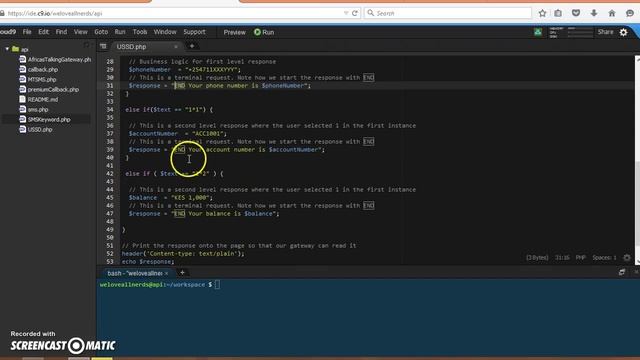The width and height of the screenshot is (640, 360).
Task: Change the Spaces indentation setting
Action: click(604, 258)
